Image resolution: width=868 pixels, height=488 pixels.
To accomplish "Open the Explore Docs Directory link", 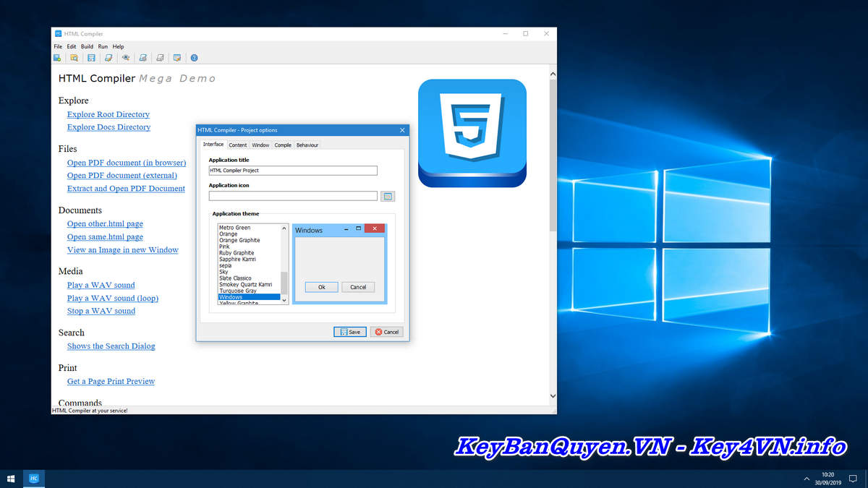I will tap(109, 127).
